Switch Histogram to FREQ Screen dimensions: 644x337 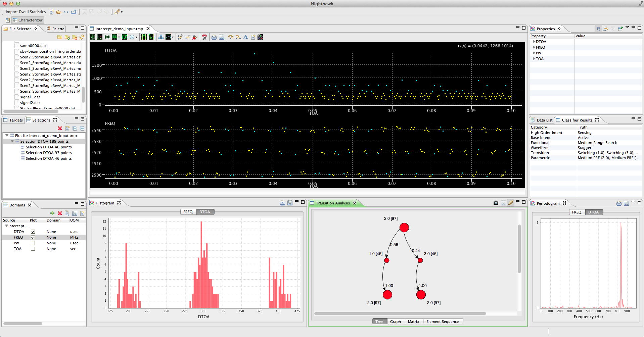point(188,212)
